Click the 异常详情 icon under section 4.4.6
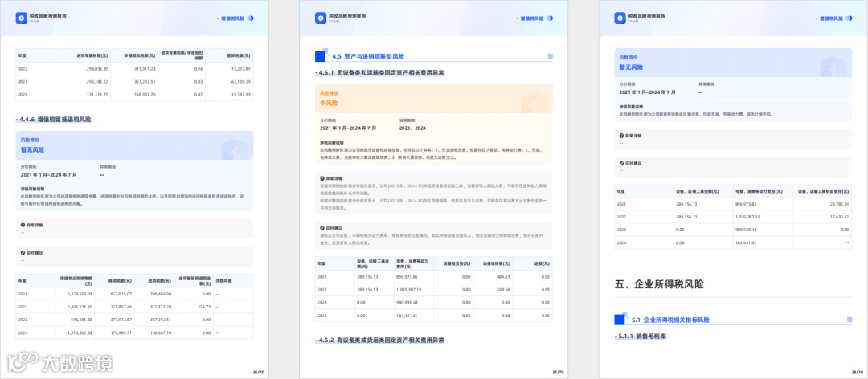This screenshot has width=868, height=379. [23, 225]
